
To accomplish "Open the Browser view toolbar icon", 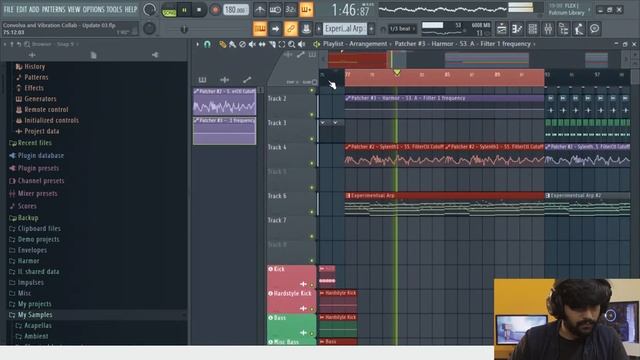I will coord(564,29).
